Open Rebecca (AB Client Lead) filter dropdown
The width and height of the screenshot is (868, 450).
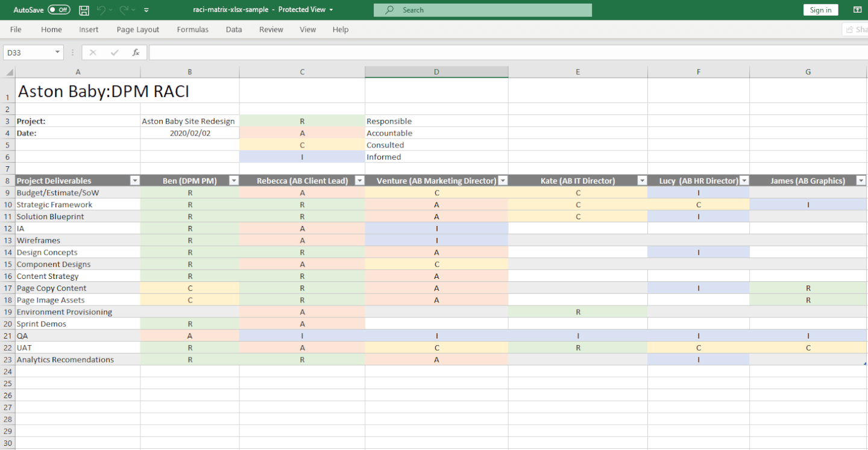tap(360, 181)
